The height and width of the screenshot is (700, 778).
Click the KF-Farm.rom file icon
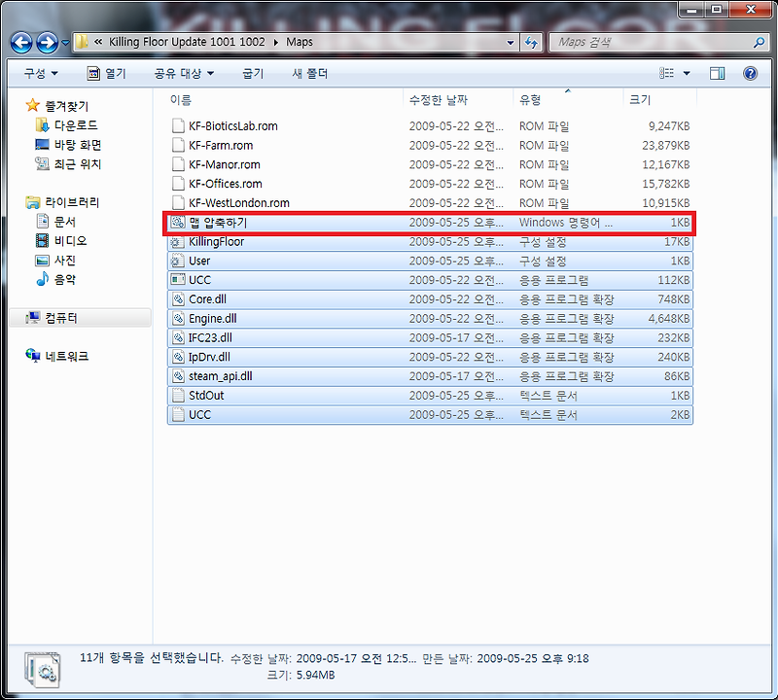(178, 145)
